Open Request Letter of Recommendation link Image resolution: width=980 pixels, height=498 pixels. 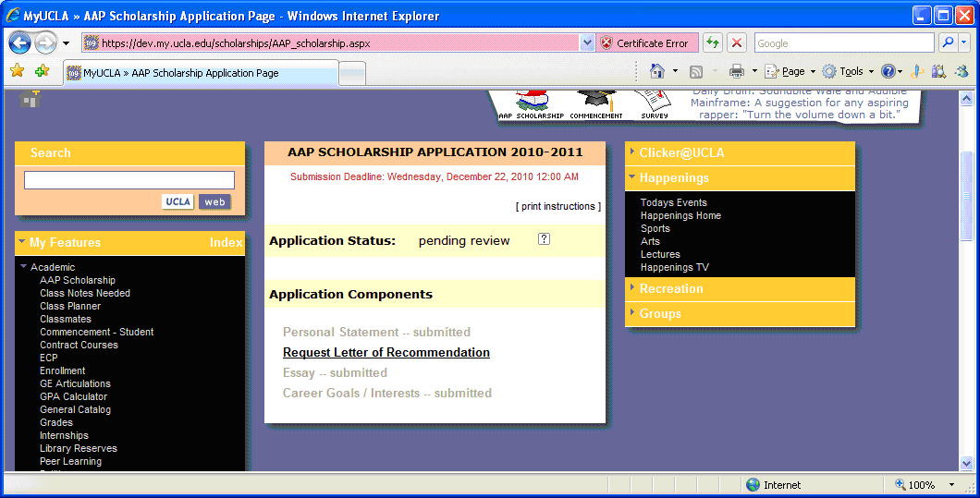point(386,353)
